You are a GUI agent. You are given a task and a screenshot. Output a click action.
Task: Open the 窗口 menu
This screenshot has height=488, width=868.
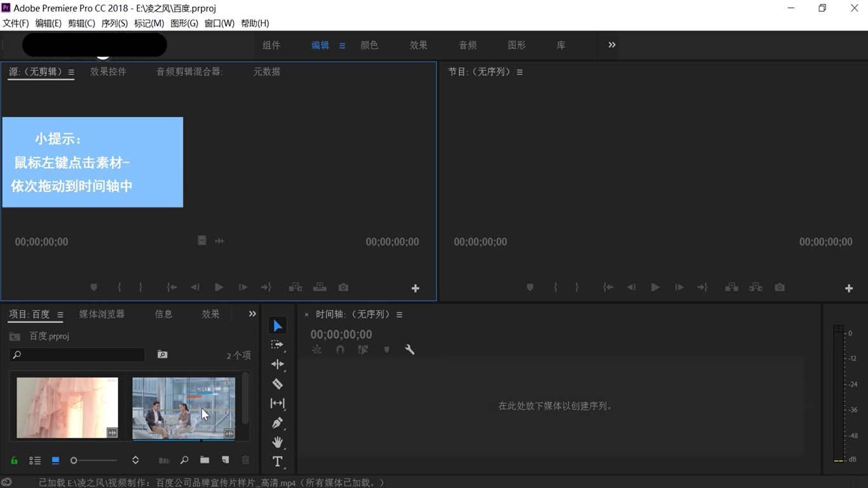point(219,23)
